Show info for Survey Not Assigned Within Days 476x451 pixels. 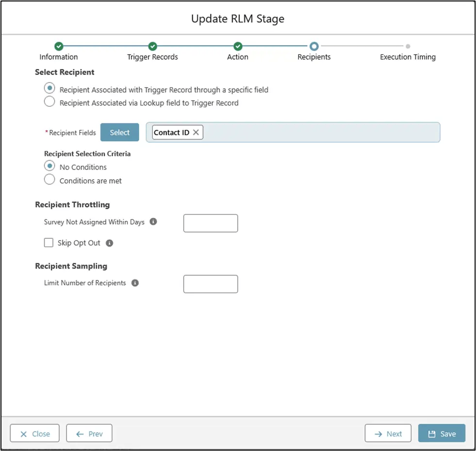pyautogui.click(x=153, y=222)
